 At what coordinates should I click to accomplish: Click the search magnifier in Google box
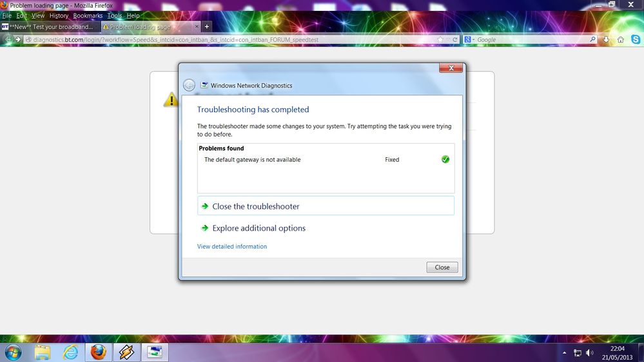point(592,39)
